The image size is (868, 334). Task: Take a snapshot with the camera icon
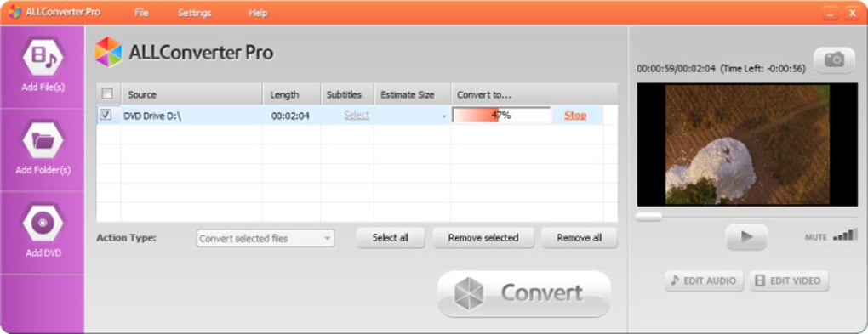834,59
